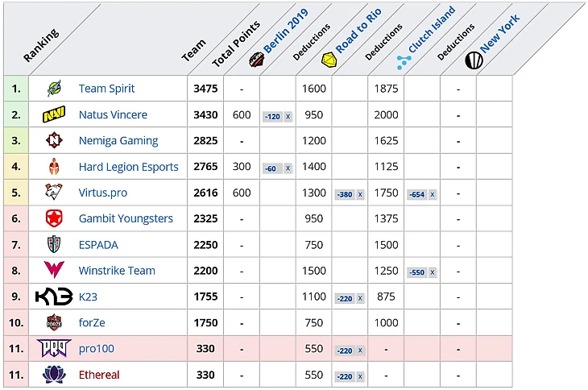The image size is (588, 390).
Task: Click the Ethereal lotus logo
Action: [54, 375]
